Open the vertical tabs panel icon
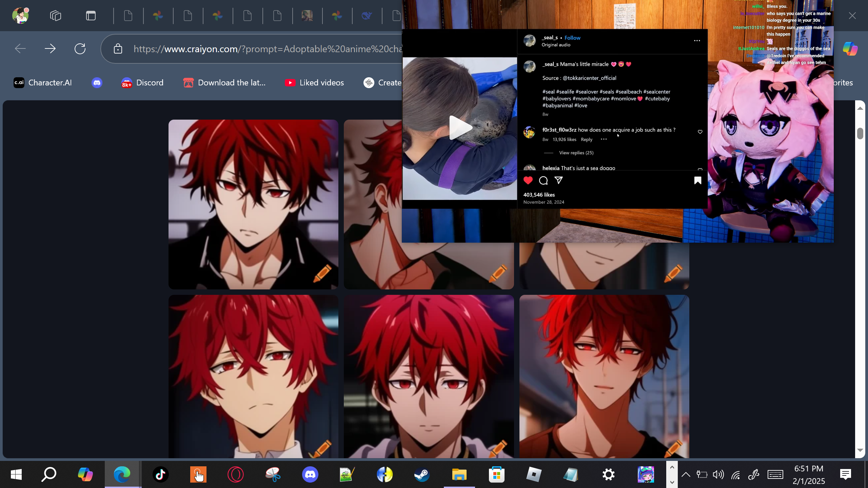Image resolution: width=868 pixels, height=488 pixels. click(91, 16)
